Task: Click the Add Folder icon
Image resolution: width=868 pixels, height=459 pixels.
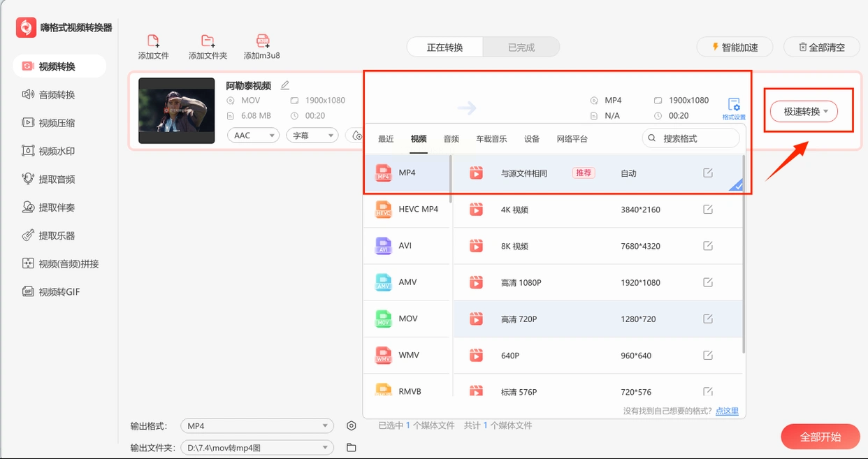Action: click(x=208, y=41)
